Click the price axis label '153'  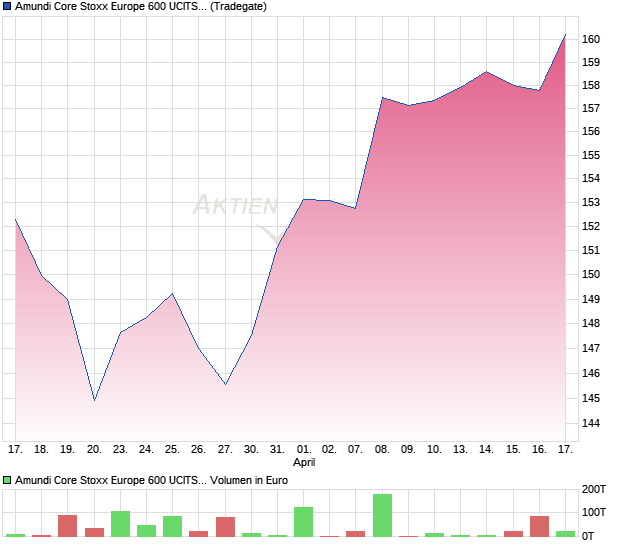tap(591, 202)
